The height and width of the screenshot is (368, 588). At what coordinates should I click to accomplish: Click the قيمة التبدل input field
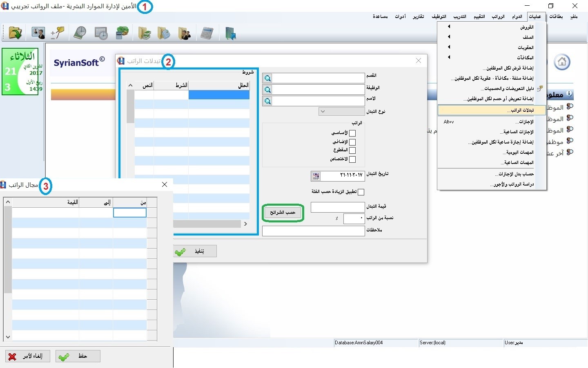[338, 207]
